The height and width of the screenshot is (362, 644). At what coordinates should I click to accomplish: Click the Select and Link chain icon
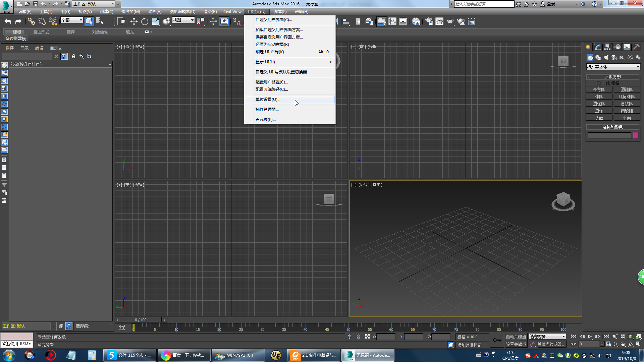(x=31, y=22)
